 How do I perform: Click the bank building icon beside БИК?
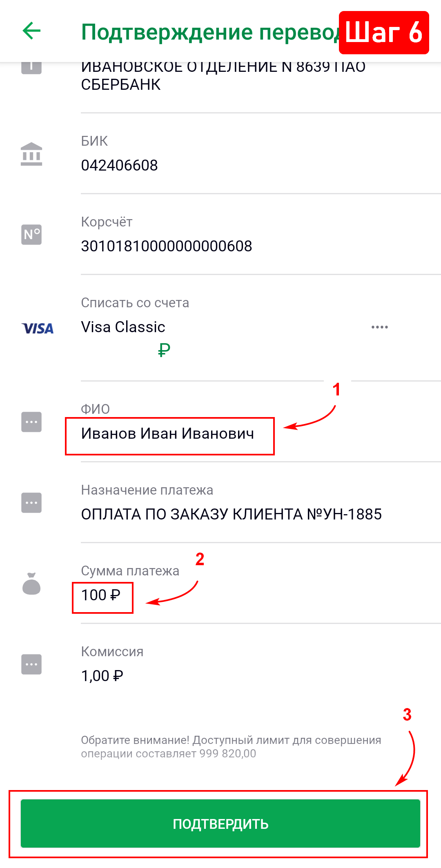coord(31,154)
